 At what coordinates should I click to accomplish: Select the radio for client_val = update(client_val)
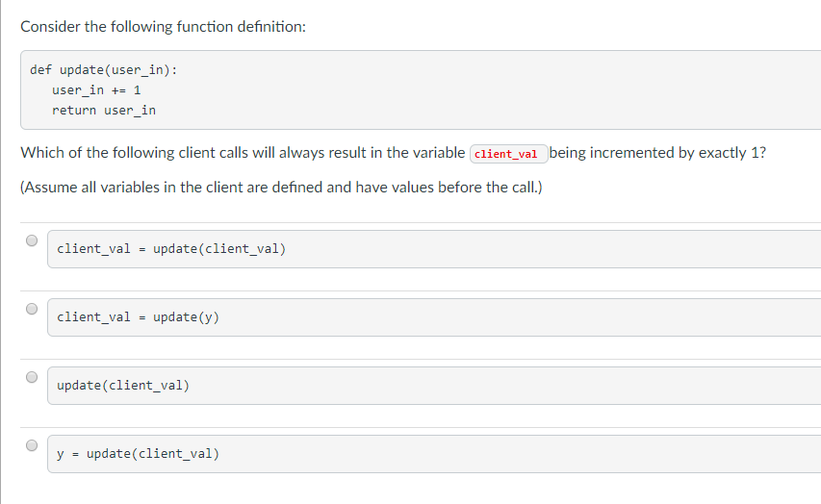pos(32,240)
